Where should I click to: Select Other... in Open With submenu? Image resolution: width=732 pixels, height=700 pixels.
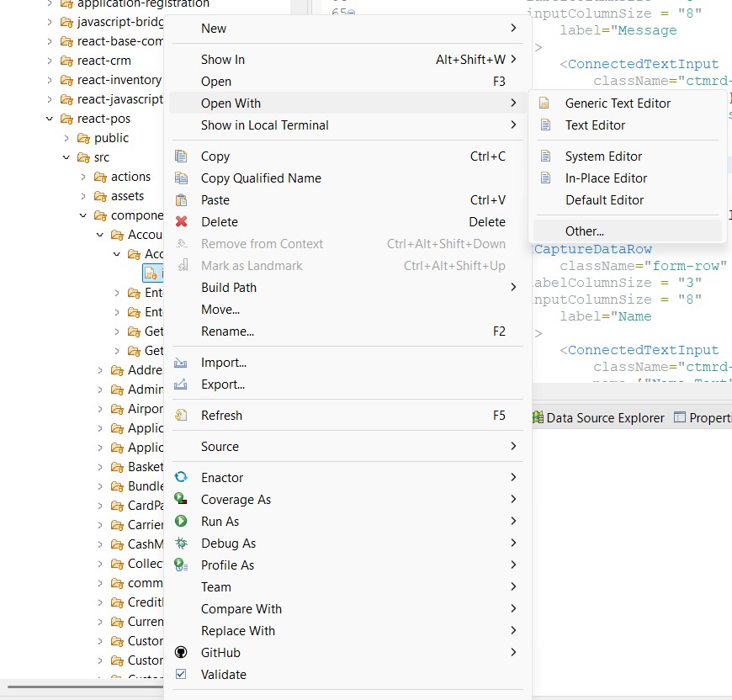(628, 231)
